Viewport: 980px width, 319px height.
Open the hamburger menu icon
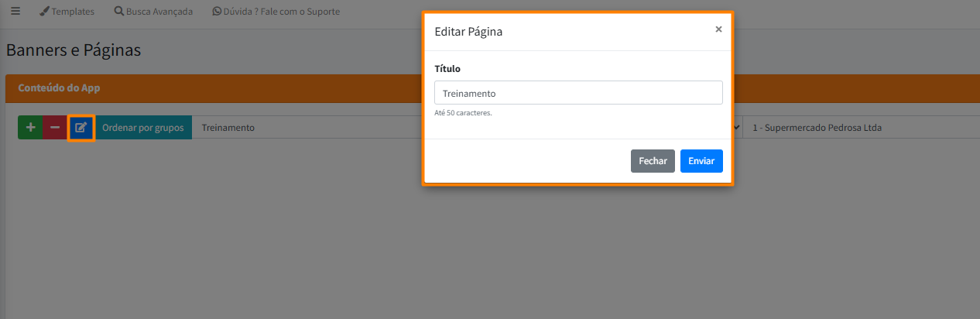[x=15, y=12]
